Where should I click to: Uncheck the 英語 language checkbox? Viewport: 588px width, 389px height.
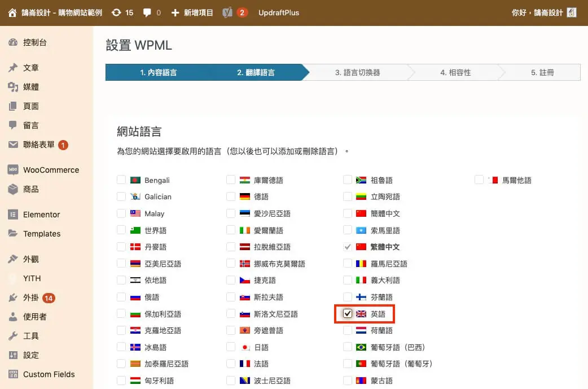[347, 313]
